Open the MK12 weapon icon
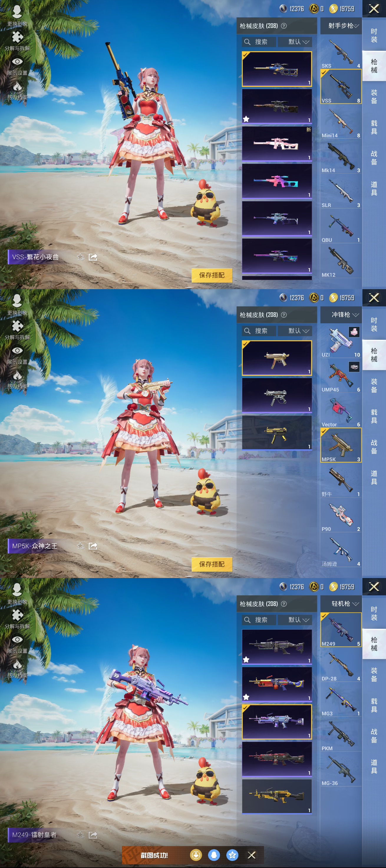386x868 pixels. (x=341, y=261)
